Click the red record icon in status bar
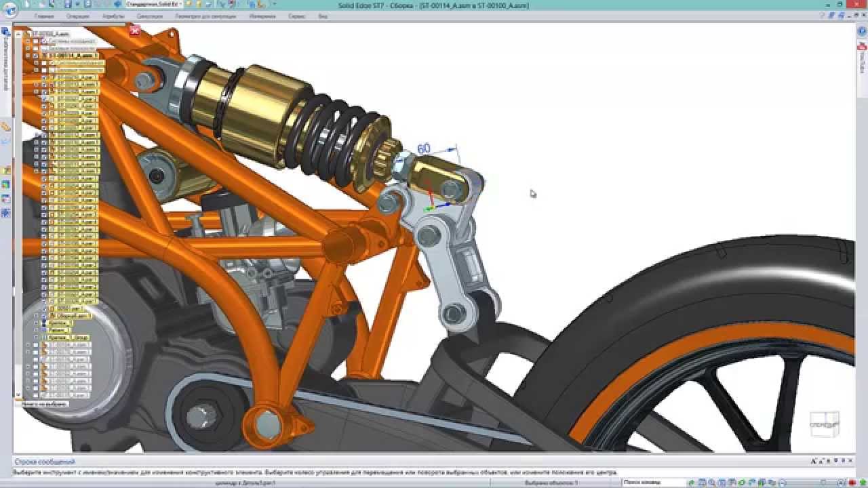Screen dimensions: 868x488 click(852, 482)
